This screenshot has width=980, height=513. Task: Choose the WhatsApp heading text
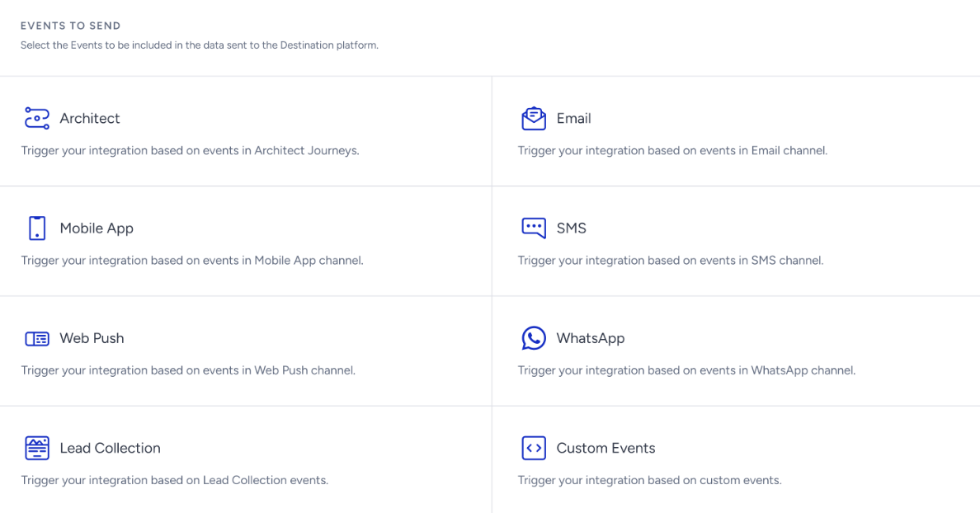click(591, 338)
